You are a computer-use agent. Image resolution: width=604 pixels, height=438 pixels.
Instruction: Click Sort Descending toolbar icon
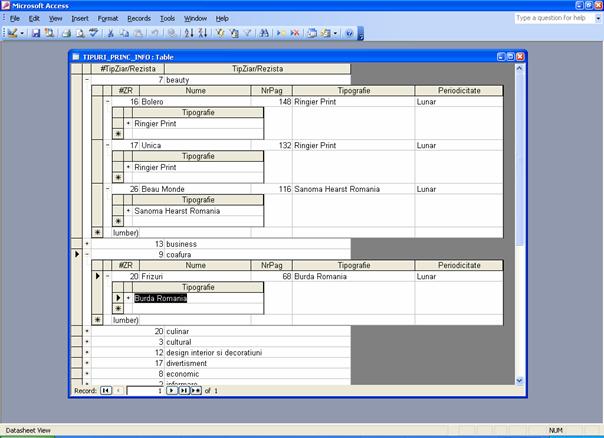pos(204,33)
